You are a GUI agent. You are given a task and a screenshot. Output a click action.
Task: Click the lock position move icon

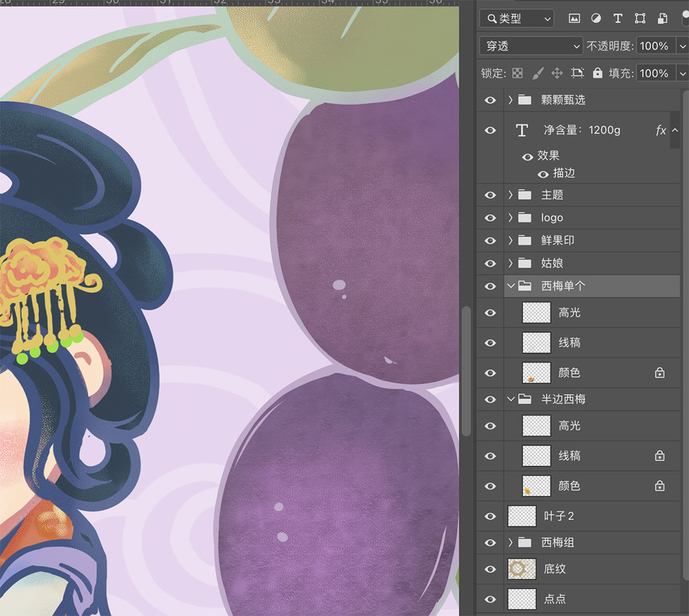pyautogui.click(x=557, y=73)
